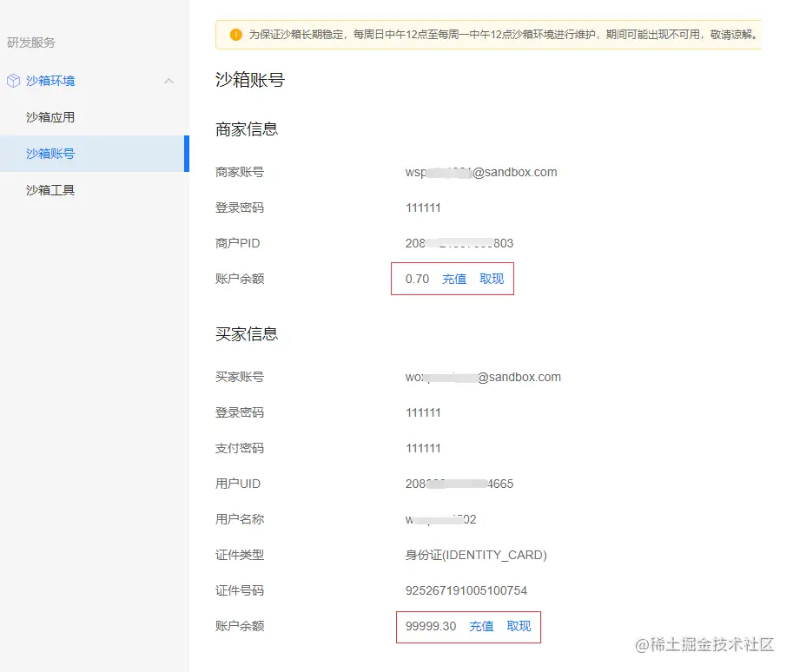Click the buyer balance value 99999.30
The image size is (793, 672).
tap(431, 627)
